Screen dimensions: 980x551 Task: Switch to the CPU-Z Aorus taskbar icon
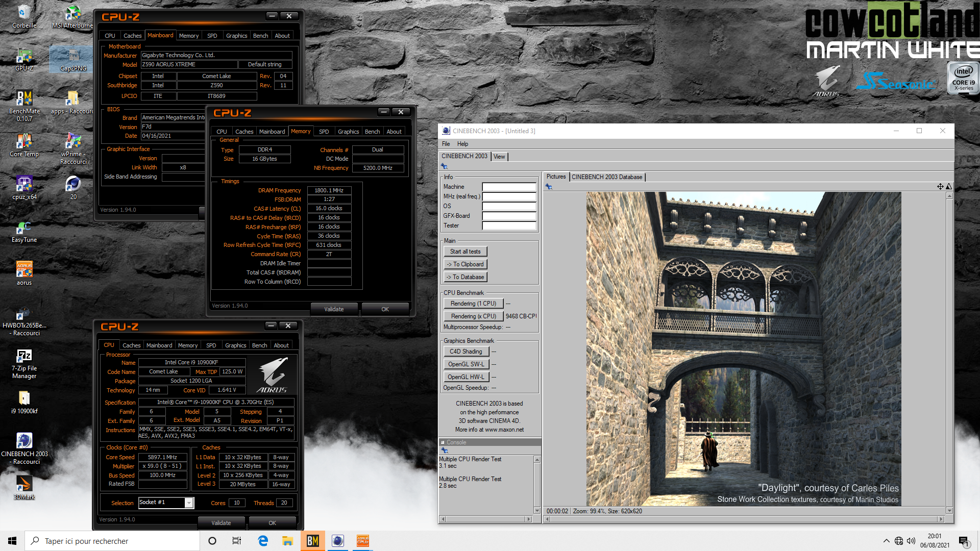click(x=363, y=541)
